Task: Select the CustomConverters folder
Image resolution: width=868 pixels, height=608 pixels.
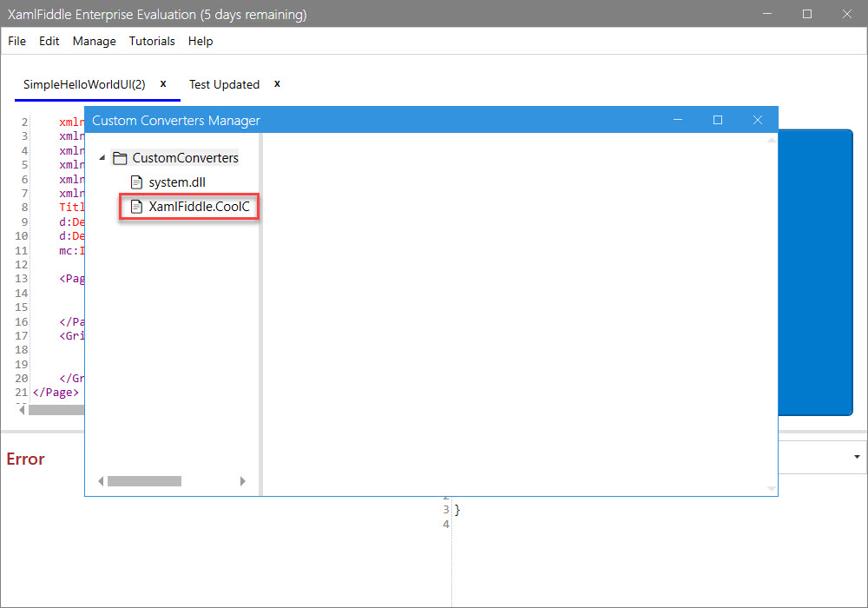Action: click(x=185, y=158)
